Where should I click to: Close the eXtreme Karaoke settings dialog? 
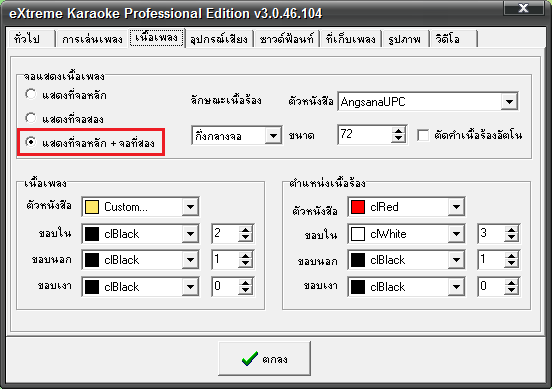coord(523,8)
